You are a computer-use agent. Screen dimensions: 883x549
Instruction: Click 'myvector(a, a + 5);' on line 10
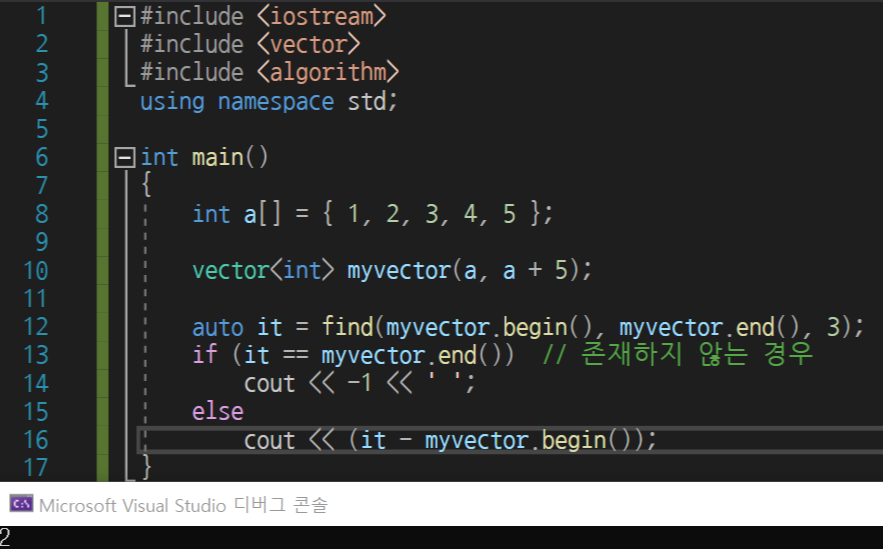(470, 270)
